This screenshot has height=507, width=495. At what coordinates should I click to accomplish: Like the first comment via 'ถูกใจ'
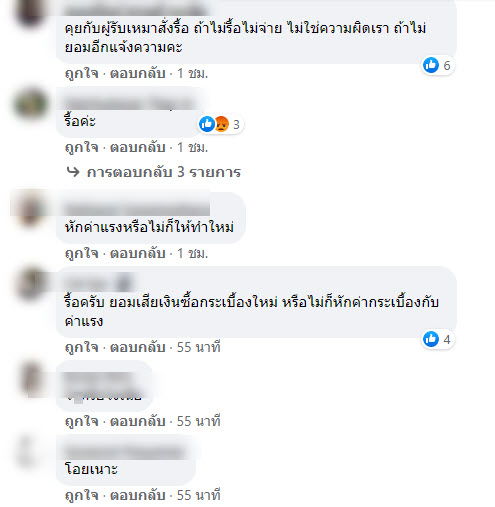point(82,73)
